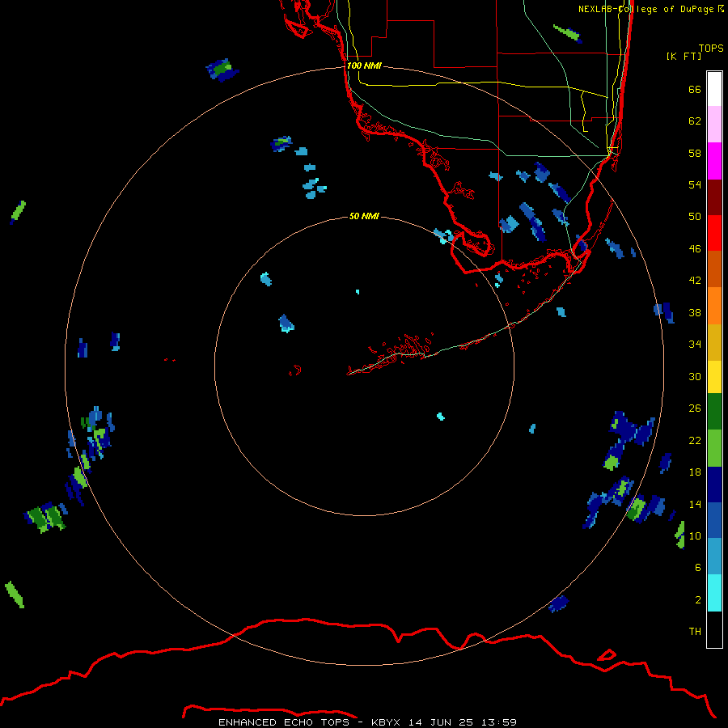Click the bright red legend swatch

click(x=714, y=233)
